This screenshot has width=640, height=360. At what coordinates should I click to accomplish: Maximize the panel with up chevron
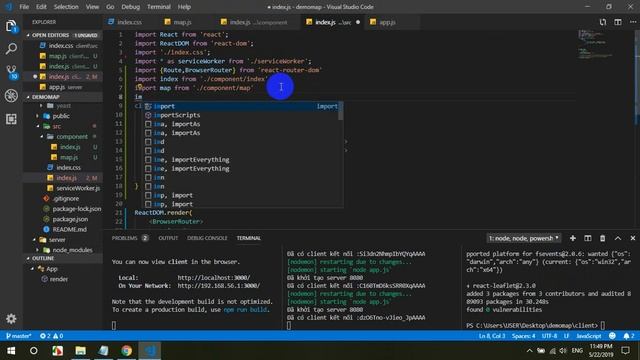click(618, 238)
